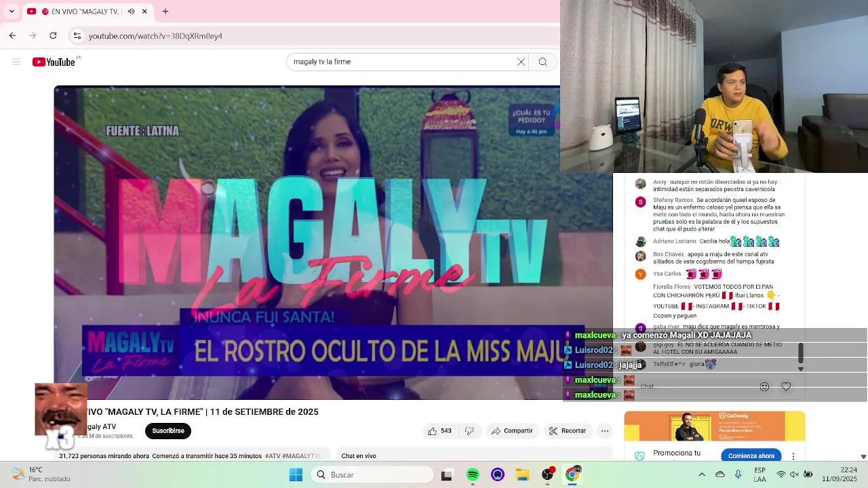Expand the tab search dropdown arrow
The image size is (868, 488).
coord(12,12)
